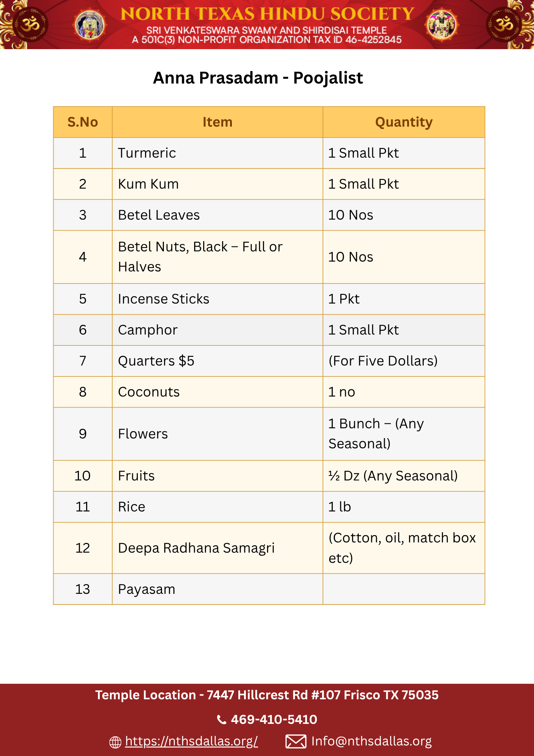
Task: Click the envelope icon beside email address
Action: (x=296, y=742)
